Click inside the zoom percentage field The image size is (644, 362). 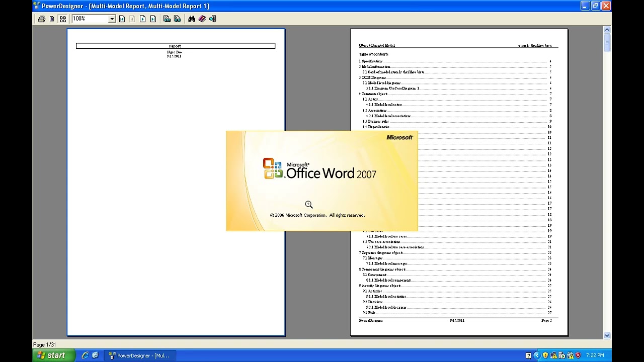(90, 19)
